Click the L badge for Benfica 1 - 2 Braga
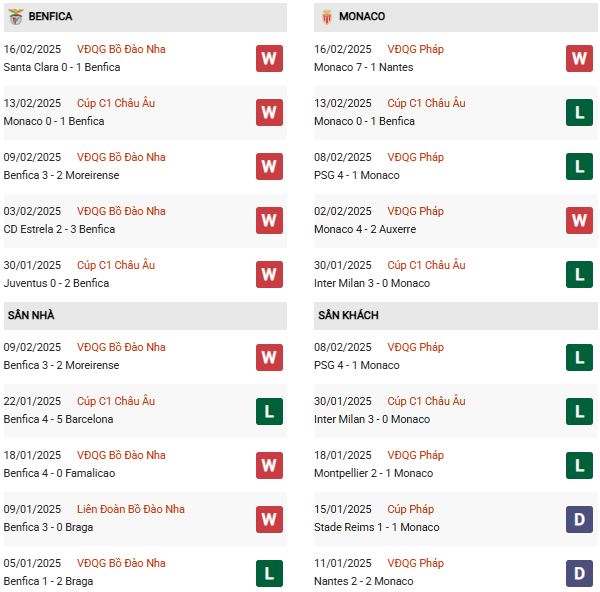This screenshot has width=600, height=592. (269, 572)
